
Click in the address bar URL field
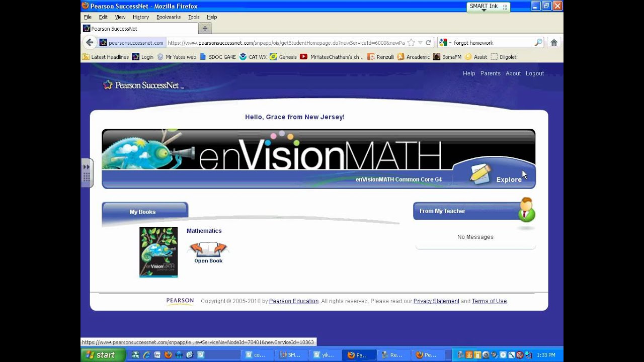pyautogui.click(x=286, y=43)
